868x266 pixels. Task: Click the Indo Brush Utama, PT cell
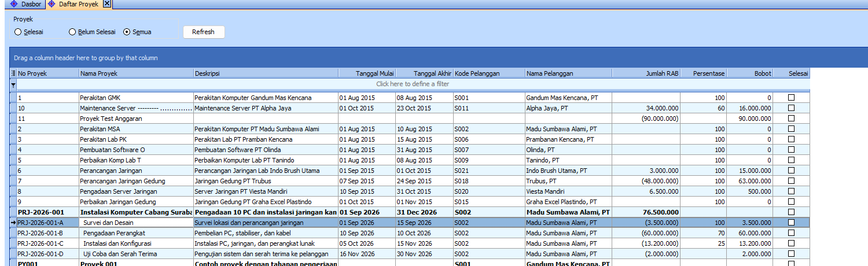(x=568, y=171)
